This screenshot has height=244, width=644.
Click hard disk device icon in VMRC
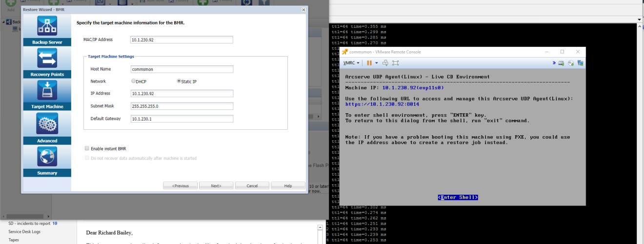[562, 63]
